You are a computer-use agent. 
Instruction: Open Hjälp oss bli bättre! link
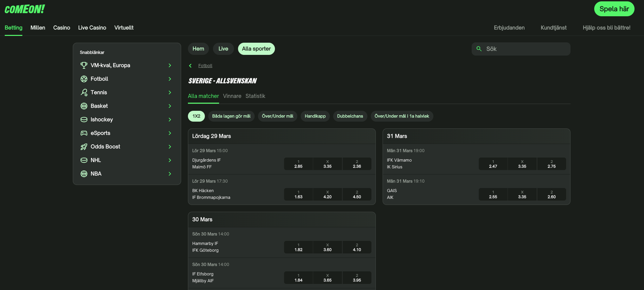click(606, 28)
